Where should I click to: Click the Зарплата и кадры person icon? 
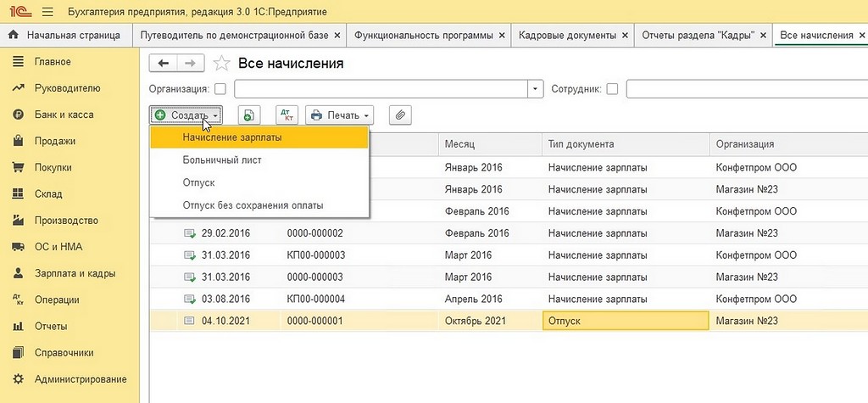tap(19, 273)
